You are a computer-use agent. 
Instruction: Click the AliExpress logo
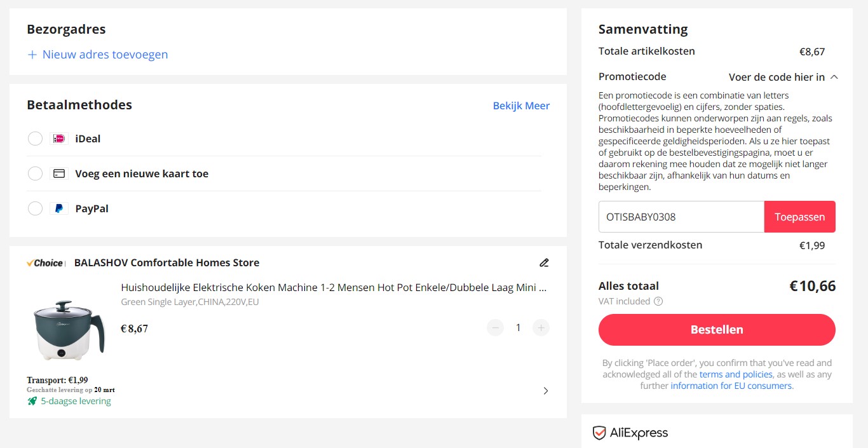(x=632, y=433)
